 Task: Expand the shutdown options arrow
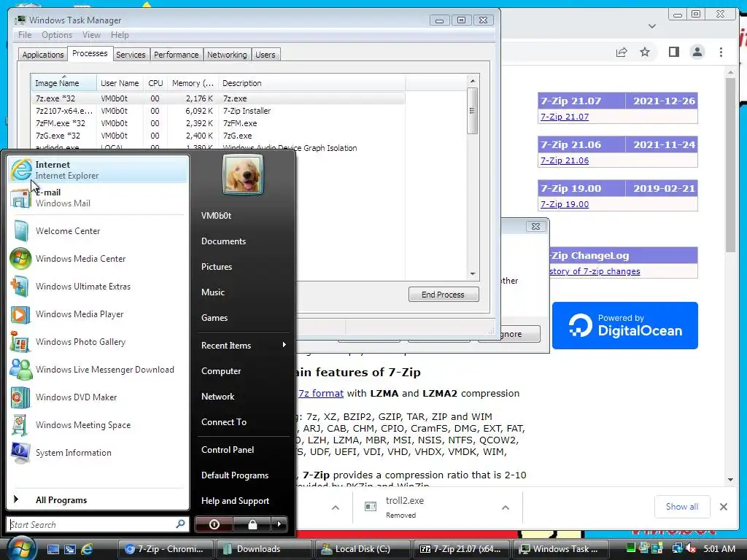click(x=279, y=524)
